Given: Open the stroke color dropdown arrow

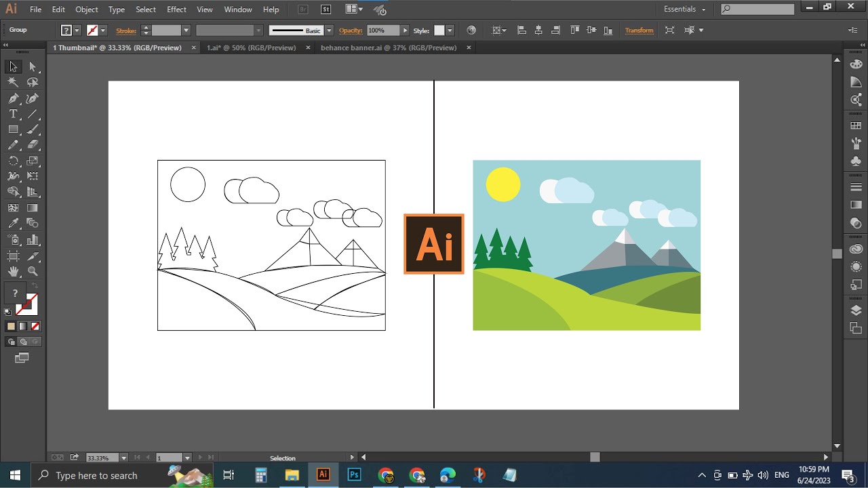Looking at the screenshot, I should point(103,30).
